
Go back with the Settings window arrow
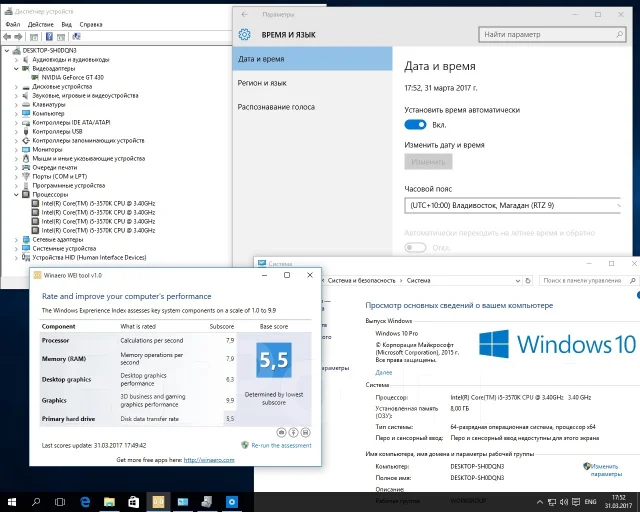244,15
